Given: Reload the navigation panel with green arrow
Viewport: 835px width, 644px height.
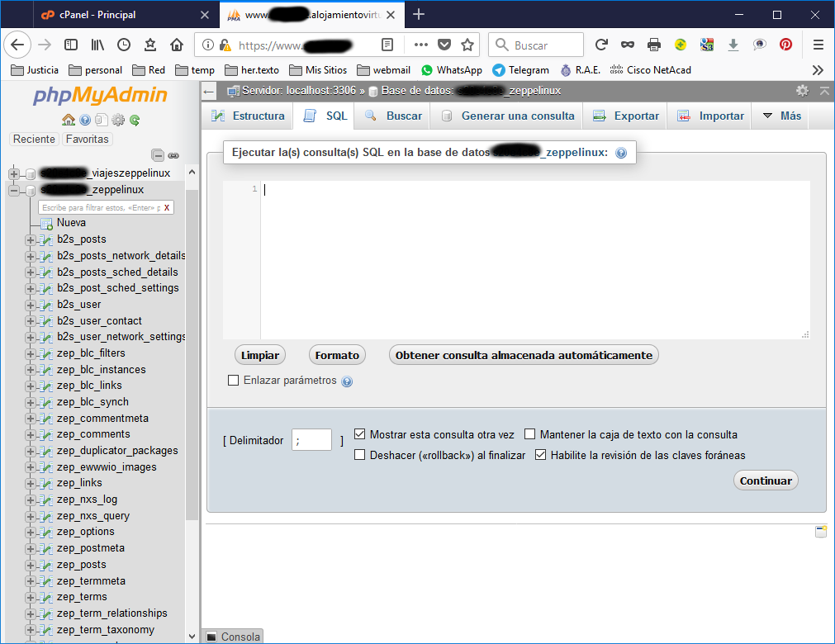Looking at the screenshot, I should pos(135,121).
